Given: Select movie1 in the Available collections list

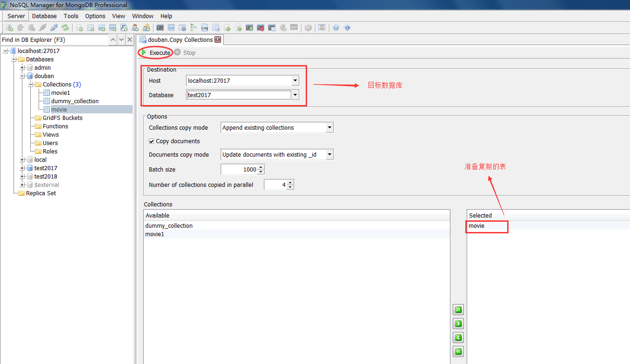Looking at the screenshot, I should click(154, 234).
